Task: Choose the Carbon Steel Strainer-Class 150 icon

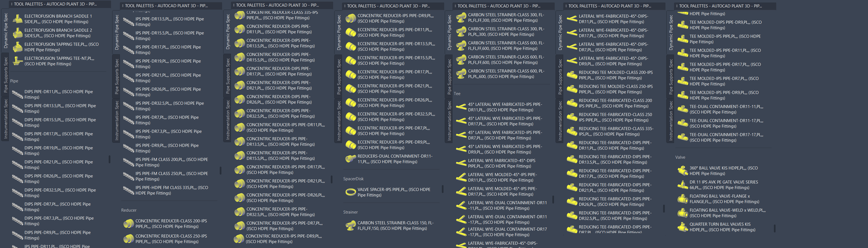Action: 351,225
